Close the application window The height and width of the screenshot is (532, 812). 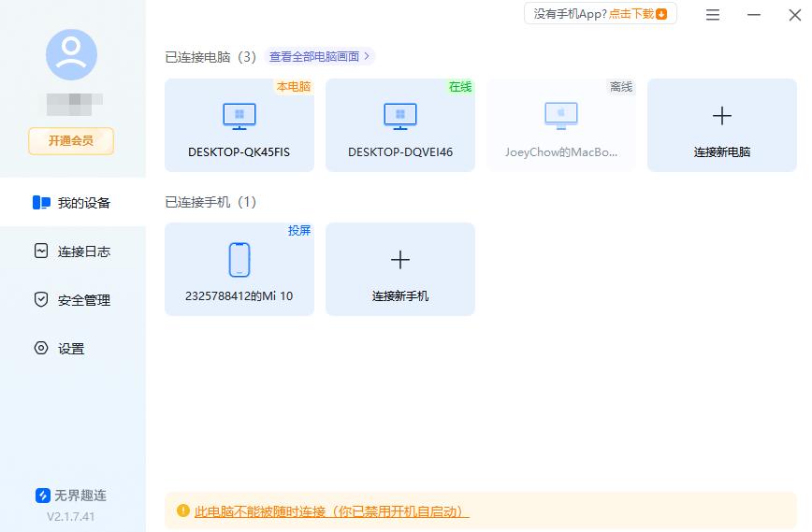pos(795,14)
